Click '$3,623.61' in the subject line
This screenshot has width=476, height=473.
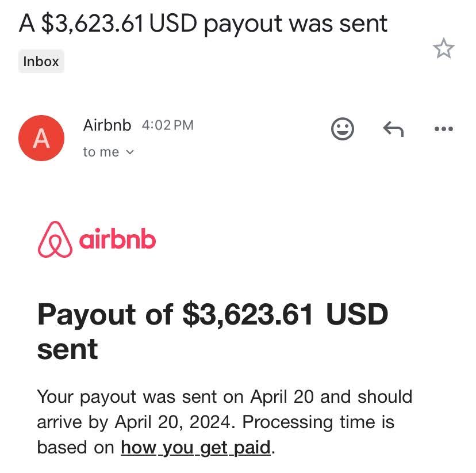point(93,24)
